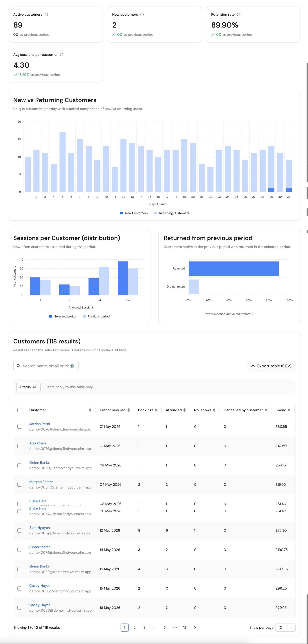Viewport: 308px width, 644px height.
Task: Toggle New Customers legend swatch
Action: [121, 213]
